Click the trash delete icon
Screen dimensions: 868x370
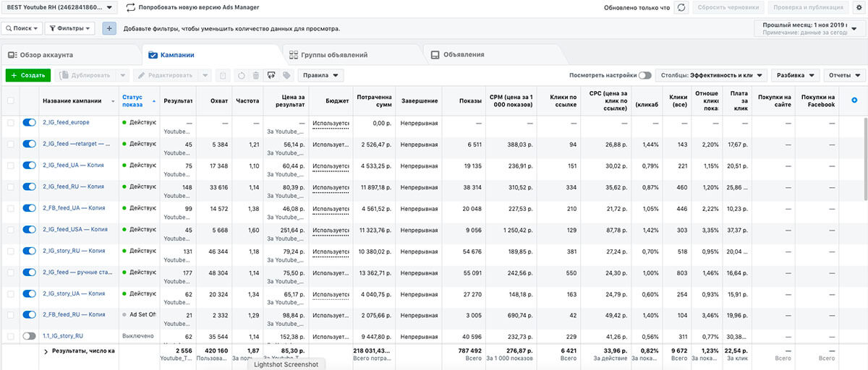(256, 75)
